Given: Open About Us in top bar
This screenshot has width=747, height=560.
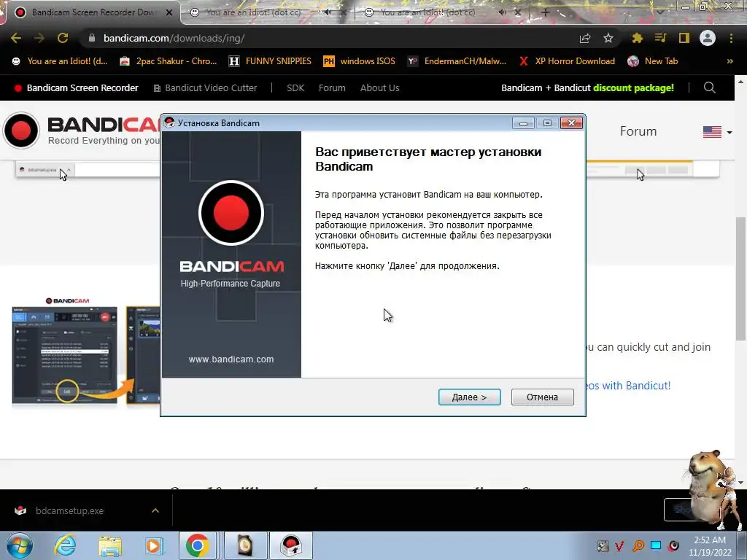Looking at the screenshot, I should tap(379, 87).
